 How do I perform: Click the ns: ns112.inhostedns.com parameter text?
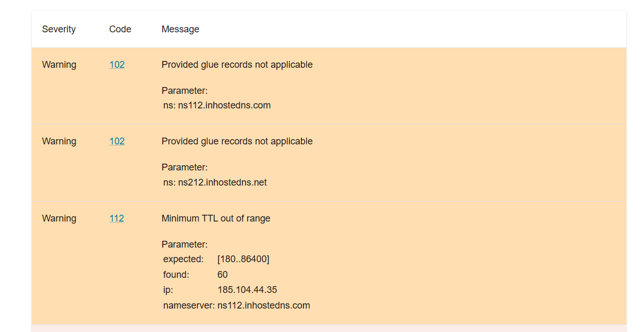(x=217, y=105)
